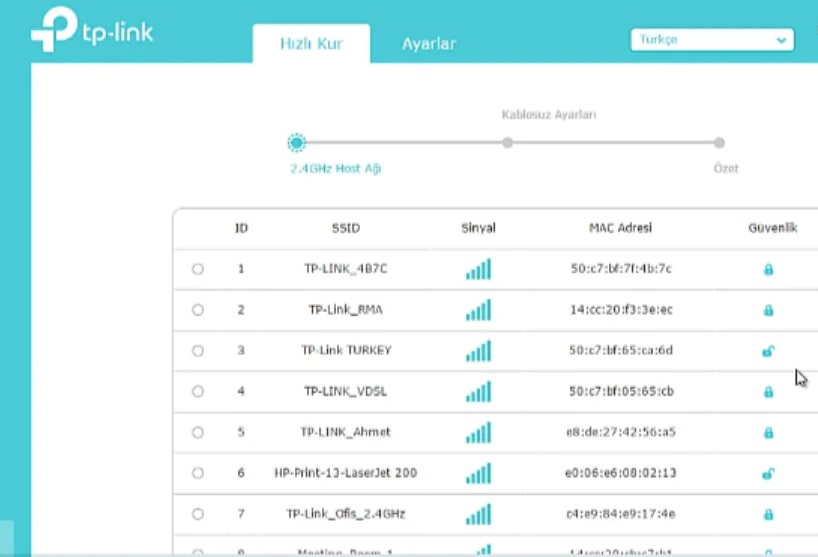Click the open lock icon for TP-Link TURKEY
The image size is (818, 557).
coord(768,351)
